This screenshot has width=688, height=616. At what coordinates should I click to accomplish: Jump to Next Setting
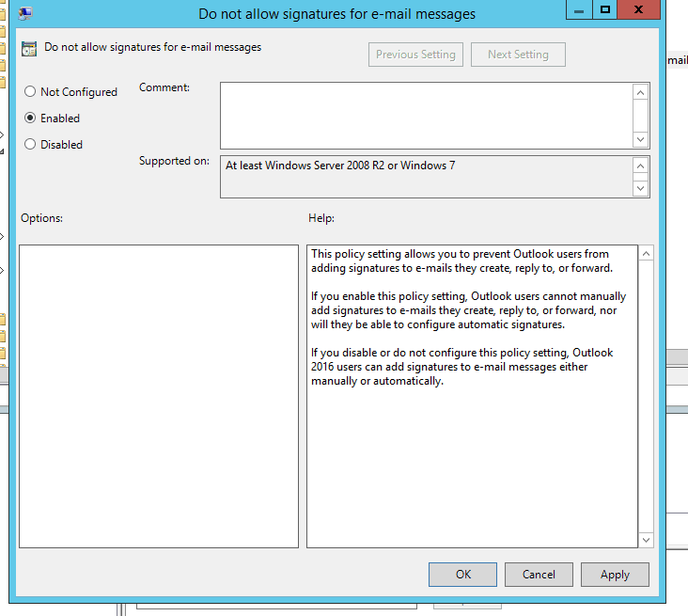coord(517,55)
